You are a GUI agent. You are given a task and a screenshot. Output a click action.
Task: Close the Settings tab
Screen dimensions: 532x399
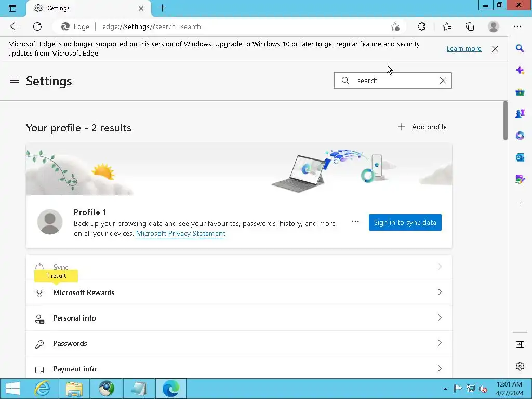click(141, 8)
